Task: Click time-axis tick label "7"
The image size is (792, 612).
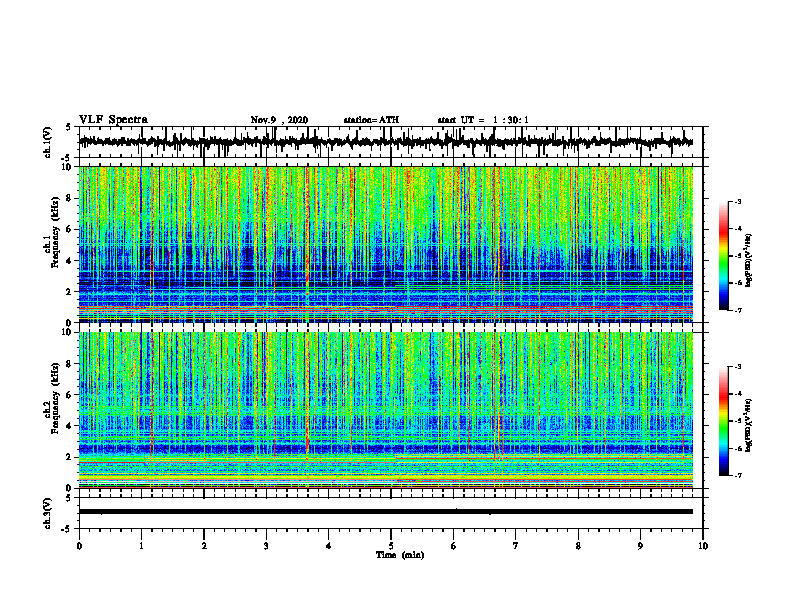Action: (516, 546)
